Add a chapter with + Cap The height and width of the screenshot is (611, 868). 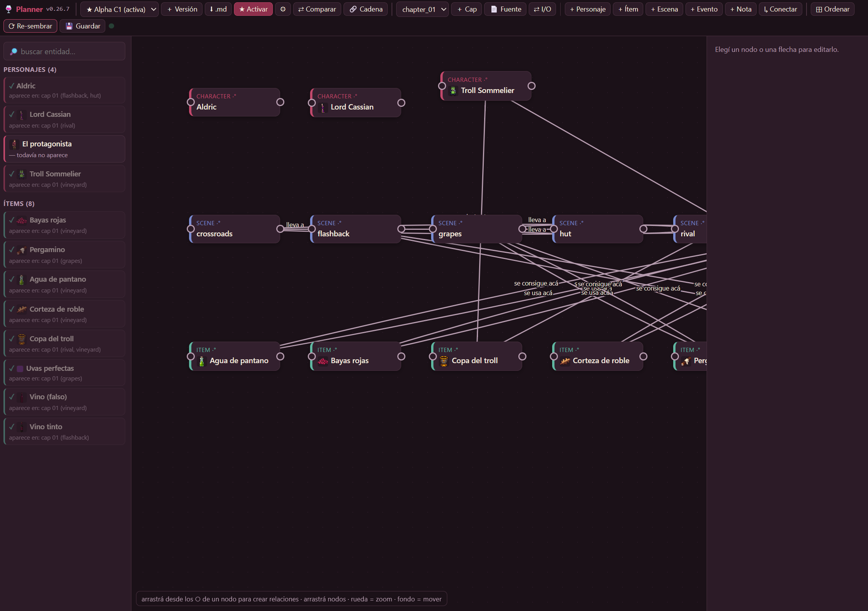(467, 9)
